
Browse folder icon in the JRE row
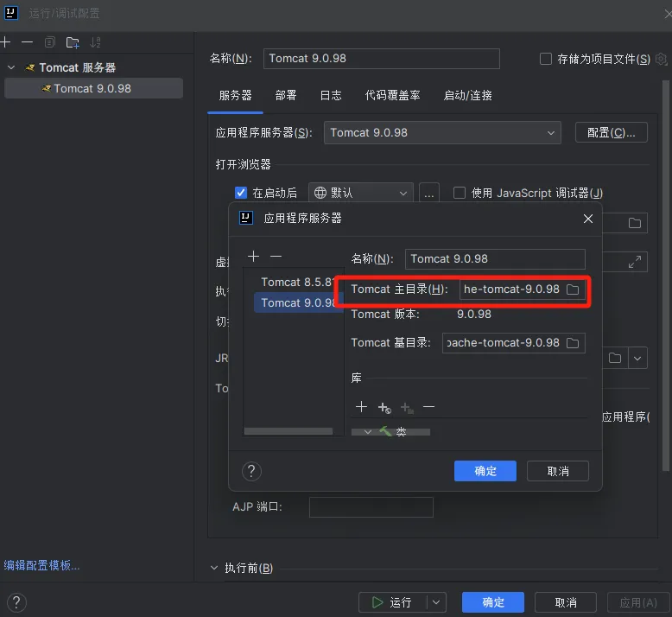[x=615, y=358]
